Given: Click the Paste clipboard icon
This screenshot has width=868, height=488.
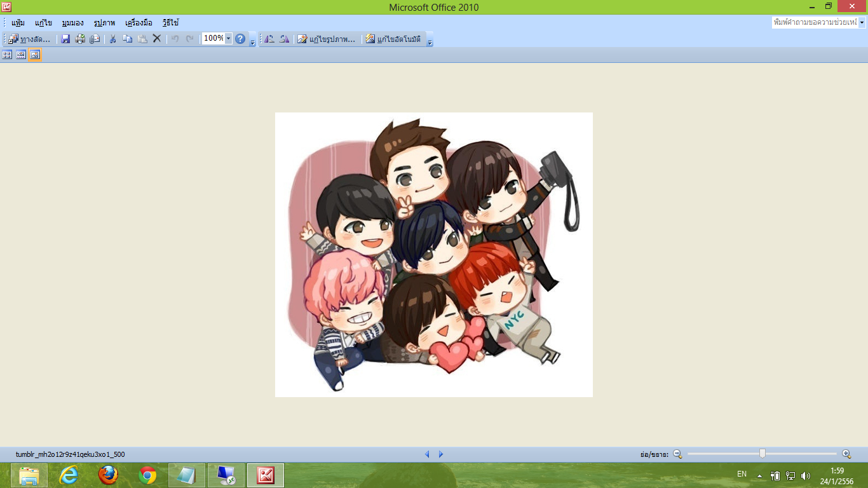Looking at the screenshot, I should click(142, 39).
